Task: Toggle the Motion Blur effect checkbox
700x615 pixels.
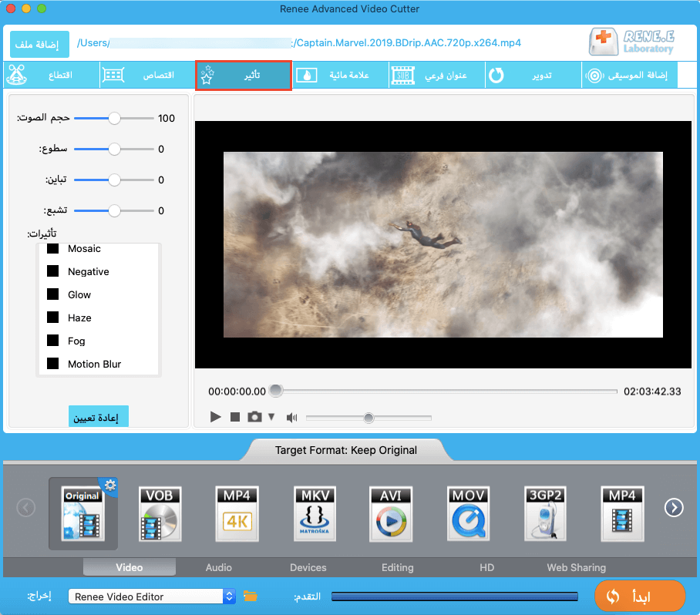Action: (x=53, y=364)
